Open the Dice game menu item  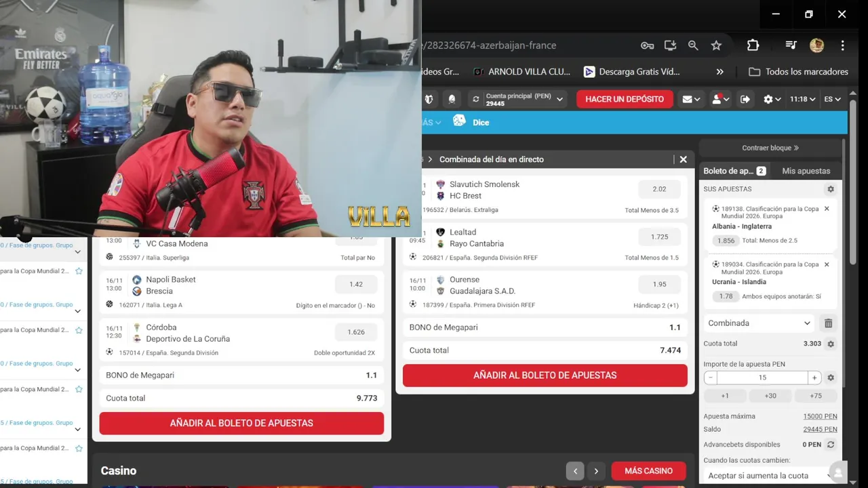pos(481,123)
